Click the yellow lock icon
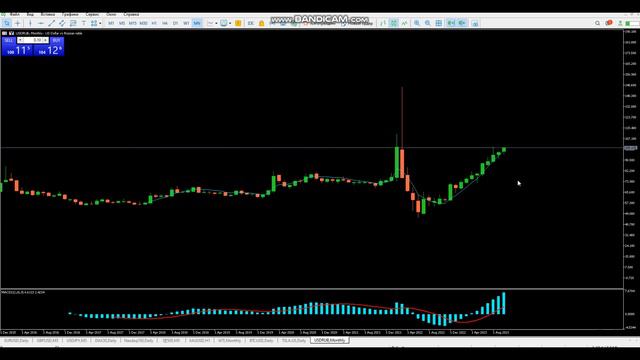 262,23
